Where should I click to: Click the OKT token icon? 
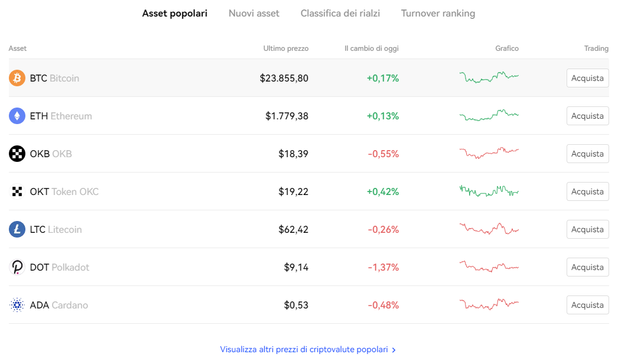17,191
